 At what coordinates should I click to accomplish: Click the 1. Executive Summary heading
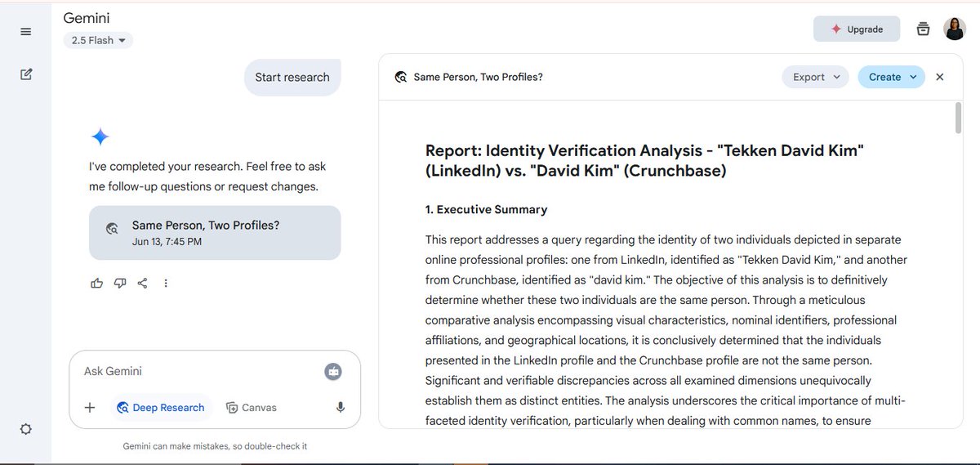coord(487,210)
